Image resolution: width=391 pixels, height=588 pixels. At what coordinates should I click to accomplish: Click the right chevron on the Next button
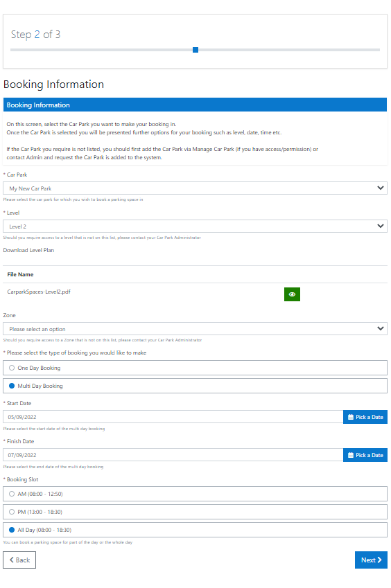(379, 560)
